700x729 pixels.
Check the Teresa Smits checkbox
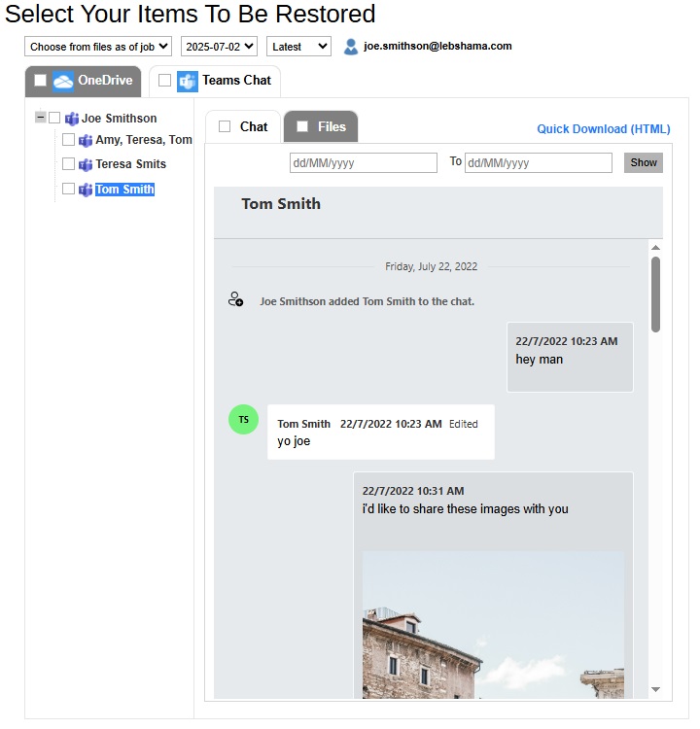coord(68,164)
